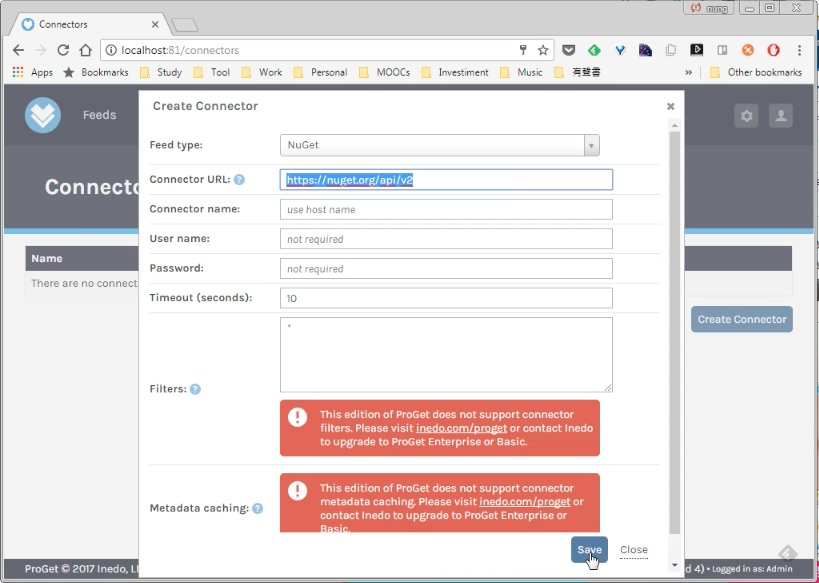Viewport: 819px width, 583px height.
Task: Show help for Metadata caching
Action: click(x=258, y=508)
